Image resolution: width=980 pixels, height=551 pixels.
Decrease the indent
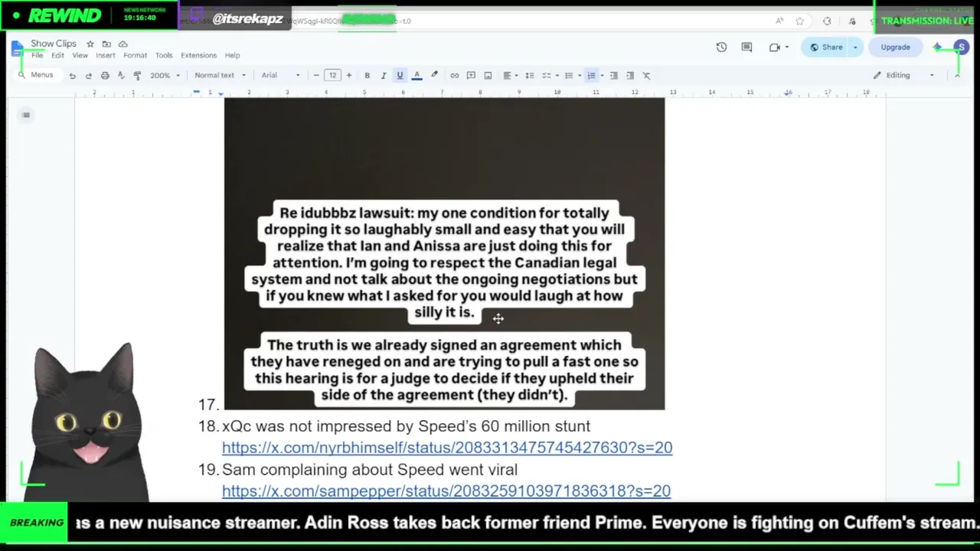pyautogui.click(x=613, y=75)
